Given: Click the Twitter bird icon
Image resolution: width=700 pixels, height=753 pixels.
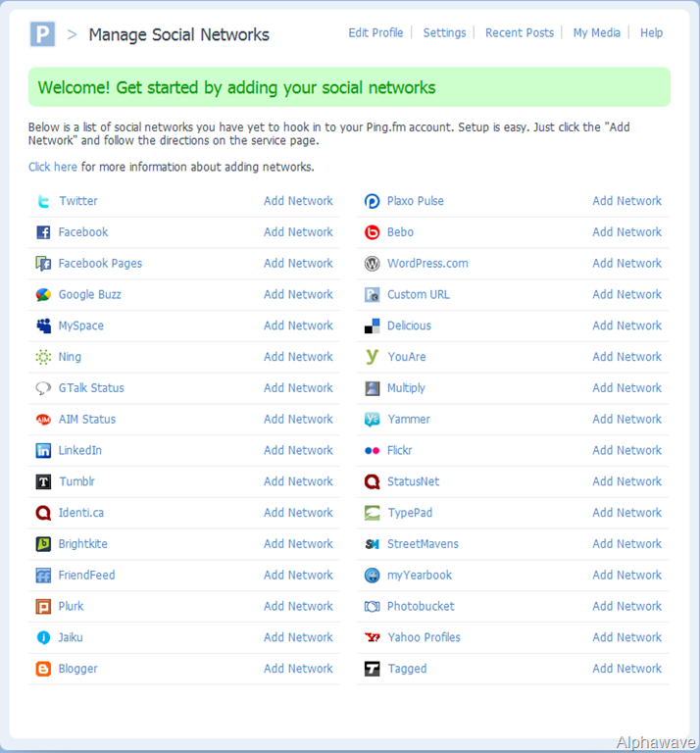Looking at the screenshot, I should 43,201.
